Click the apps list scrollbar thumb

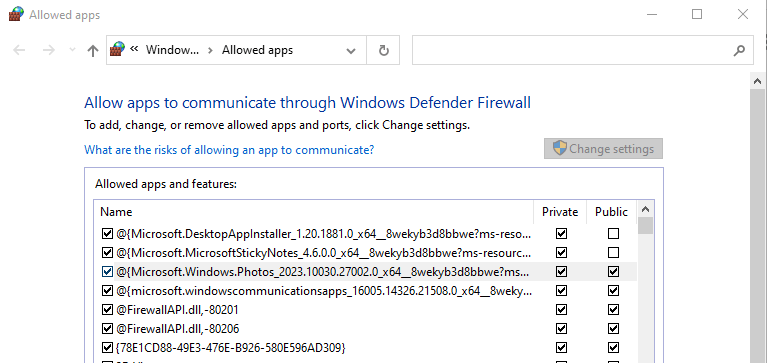pyautogui.click(x=645, y=226)
